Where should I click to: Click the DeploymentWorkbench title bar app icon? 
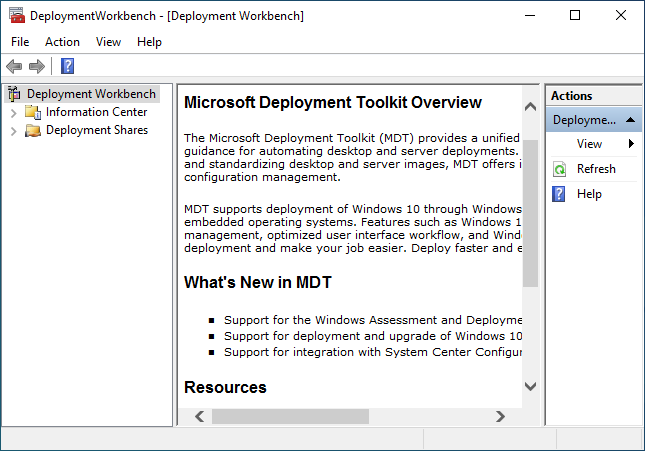17,15
